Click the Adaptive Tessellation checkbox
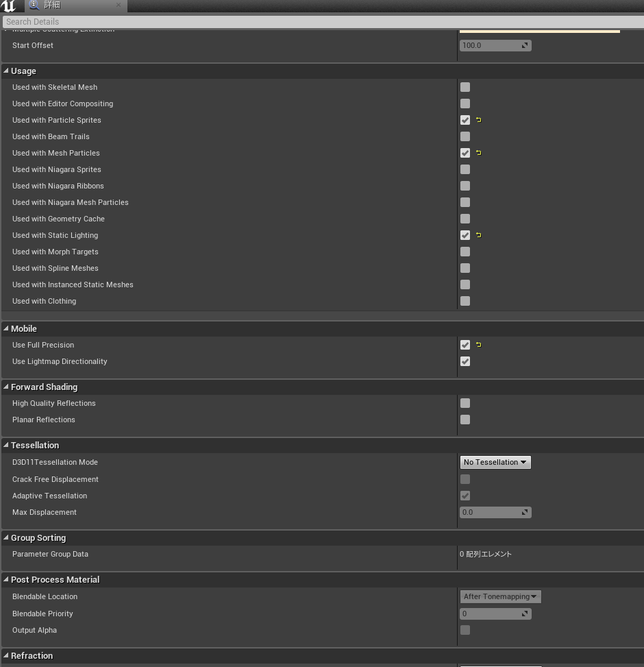Image resolution: width=644 pixels, height=667 pixels. tap(465, 496)
